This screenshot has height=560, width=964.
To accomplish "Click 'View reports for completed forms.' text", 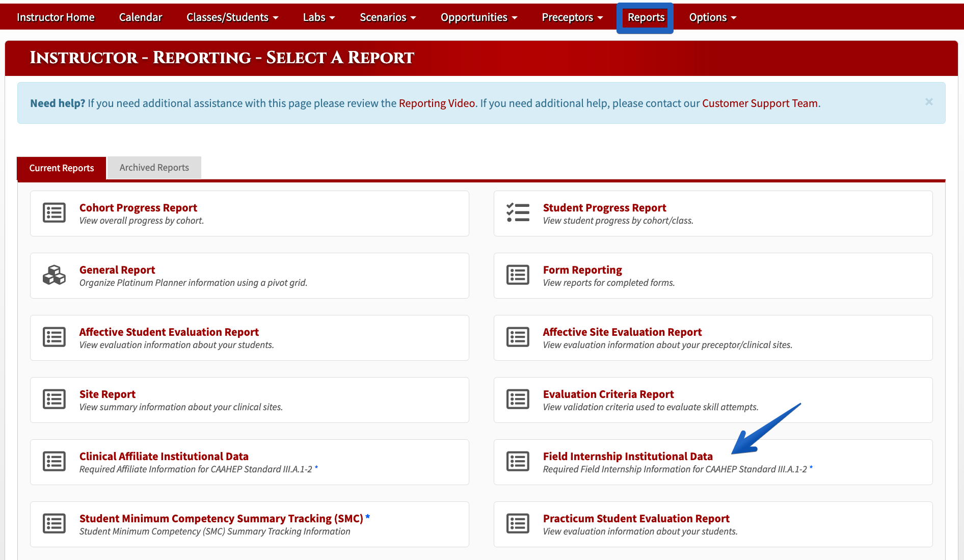I will coord(609,283).
